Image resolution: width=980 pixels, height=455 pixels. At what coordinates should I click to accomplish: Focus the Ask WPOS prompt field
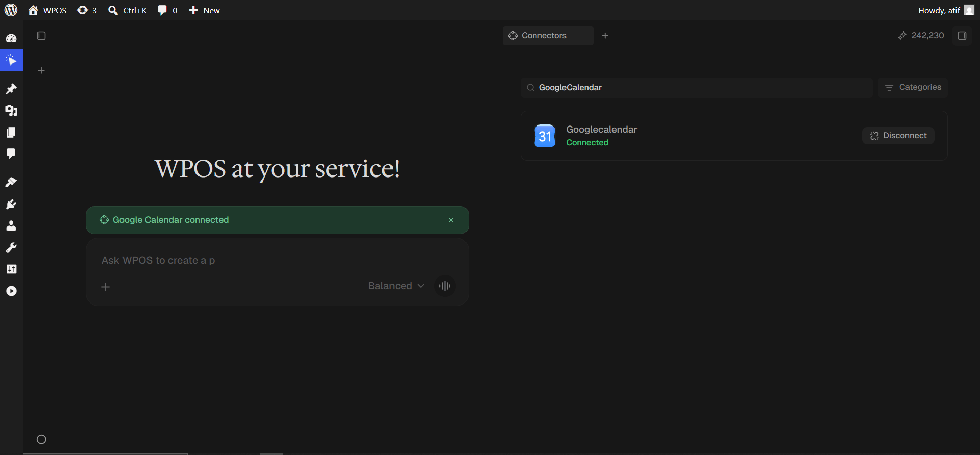click(x=277, y=260)
